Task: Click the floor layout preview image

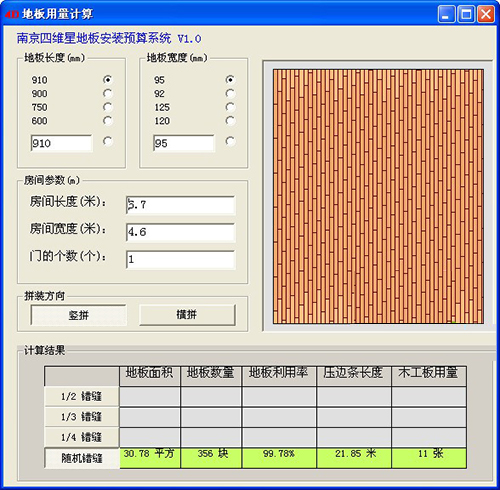Action: [x=378, y=196]
